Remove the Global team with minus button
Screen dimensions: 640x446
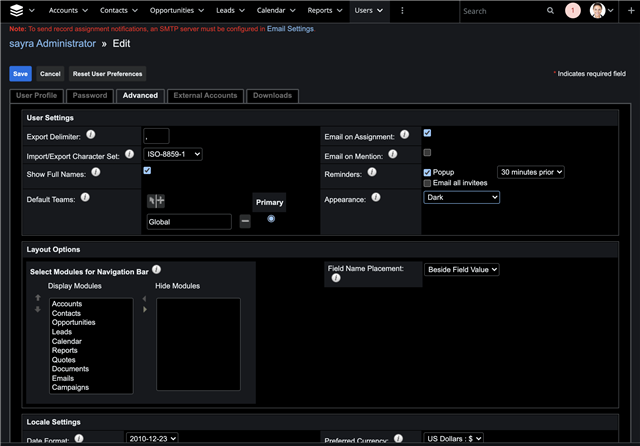point(245,221)
